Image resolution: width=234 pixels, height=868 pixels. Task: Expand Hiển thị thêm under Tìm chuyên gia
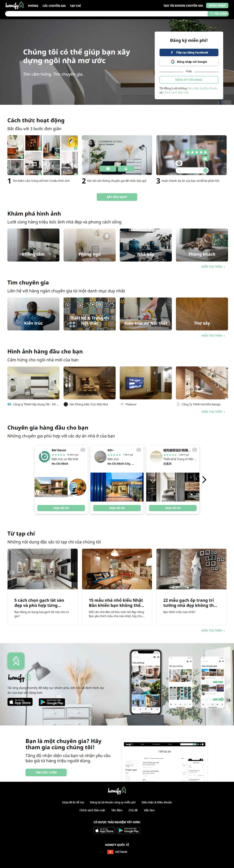point(213,336)
